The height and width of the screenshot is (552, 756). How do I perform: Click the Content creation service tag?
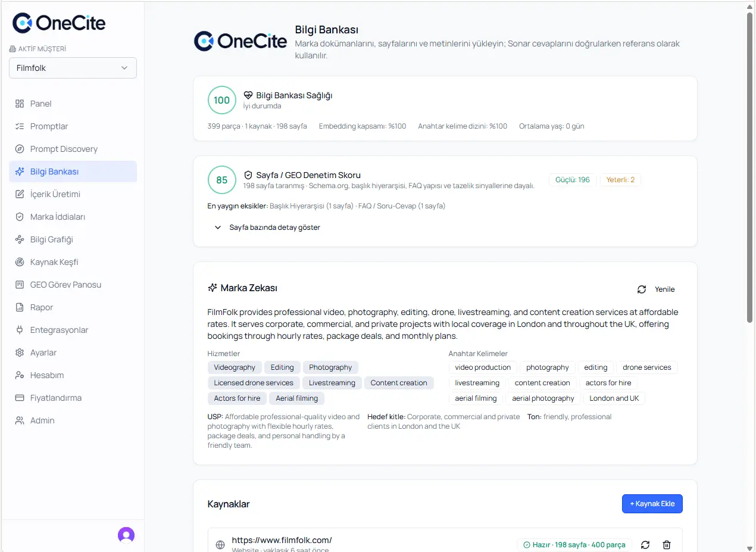(x=399, y=383)
